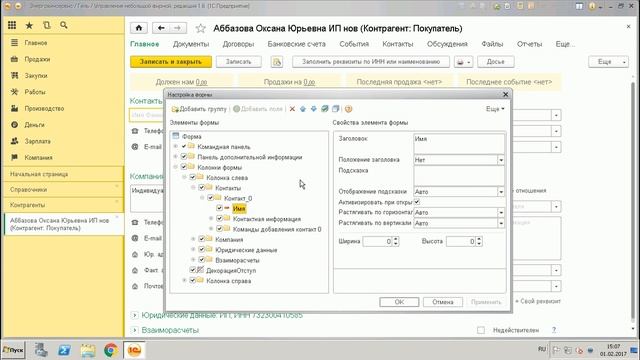This screenshot has height=360, width=640.
Task: Launch Chrome from the taskbar
Action: click(x=111, y=350)
